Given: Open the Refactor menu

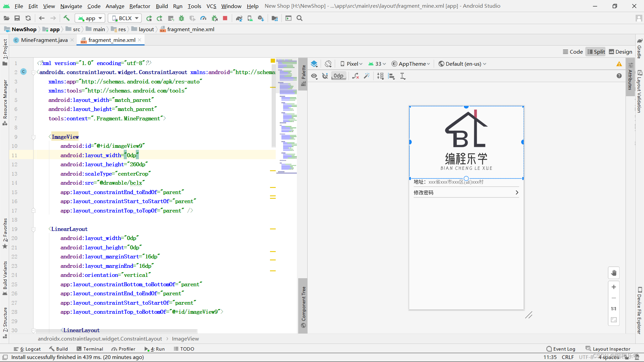Looking at the screenshot, I should [x=140, y=6].
